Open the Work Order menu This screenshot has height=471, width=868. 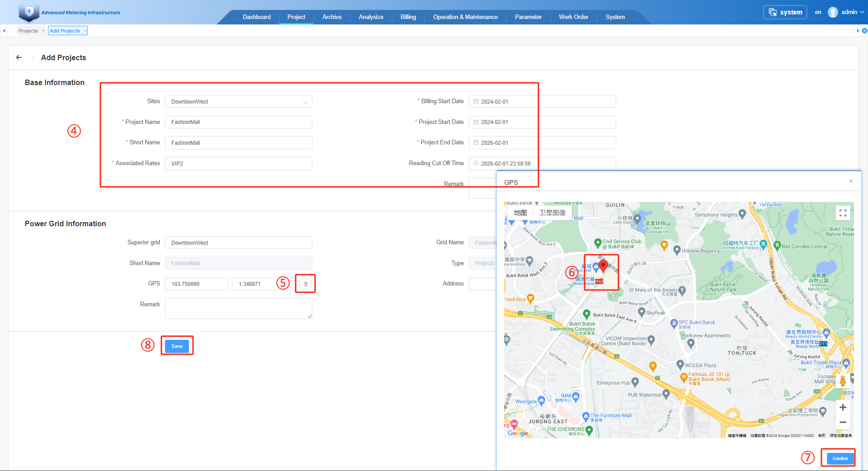point(573,17)
